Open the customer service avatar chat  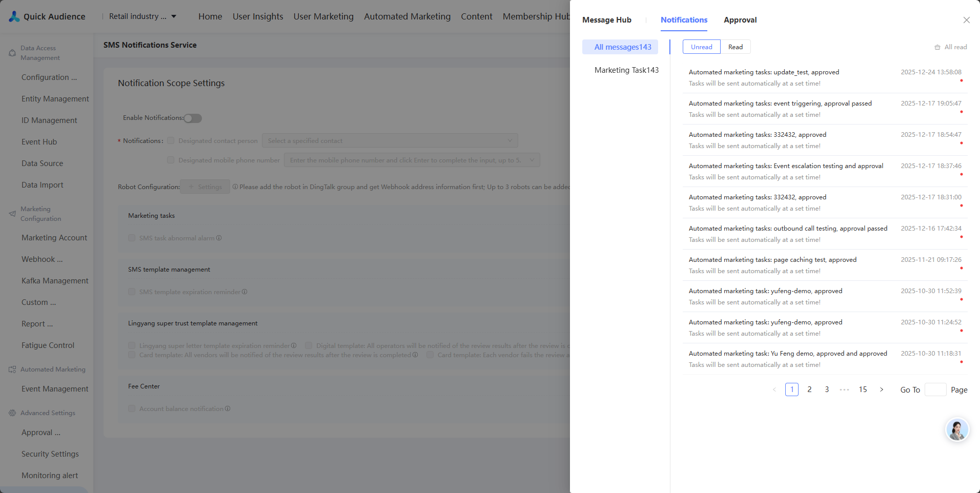(x=957, y=429)
